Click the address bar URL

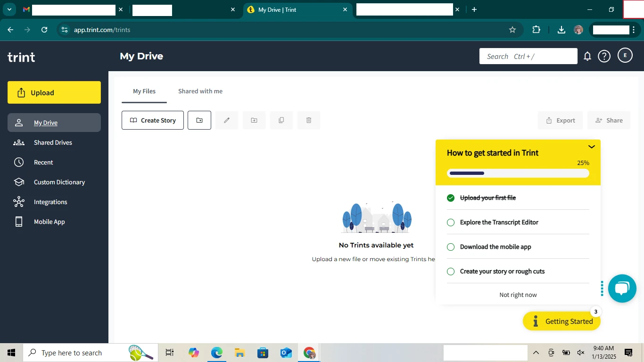click(x=102, y=30)
